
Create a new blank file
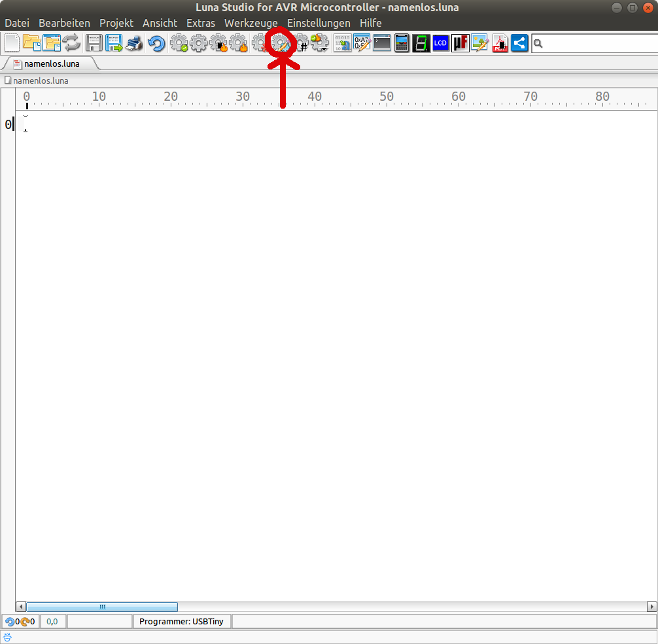pyautogui.click(x=12, y=43)
